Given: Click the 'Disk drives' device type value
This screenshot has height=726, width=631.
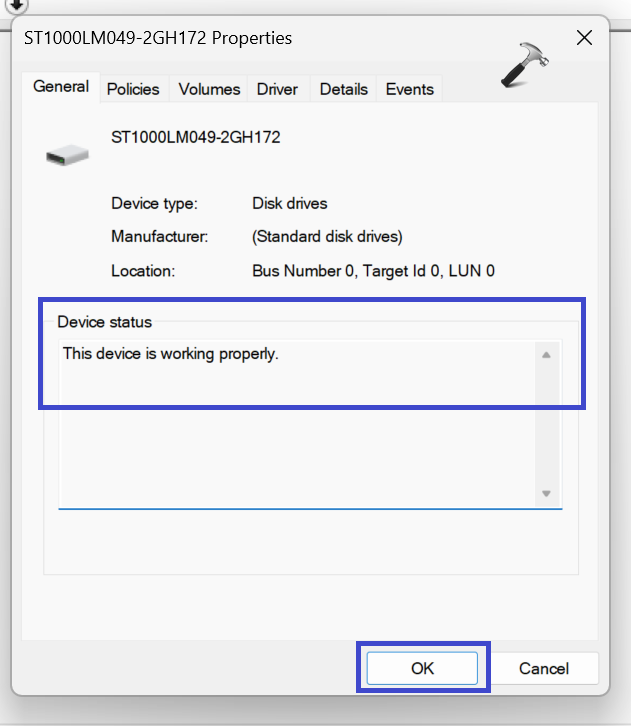Looking at the screenshot, I should [x=290, y=204].
